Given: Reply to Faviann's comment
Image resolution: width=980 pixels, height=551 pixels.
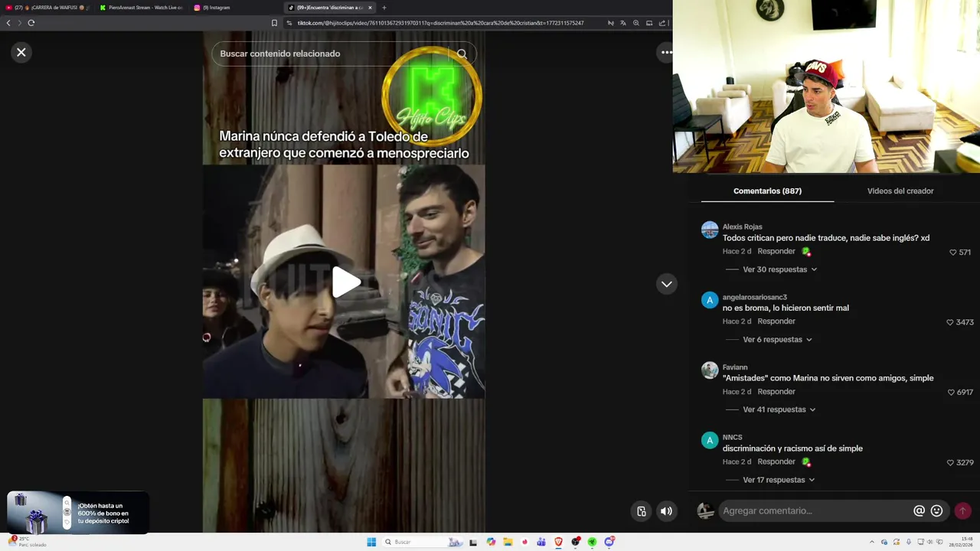Looking at the screenshot, I should (x=776, y=392).
